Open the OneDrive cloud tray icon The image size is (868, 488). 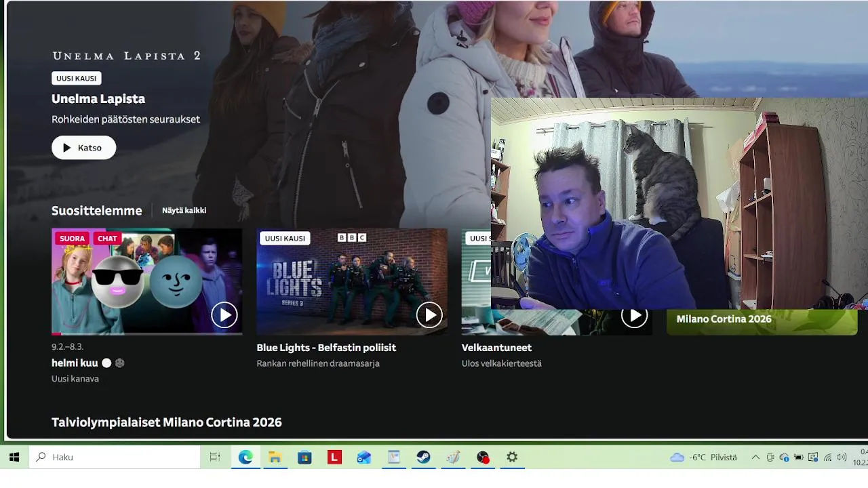(x=785, y=457)
